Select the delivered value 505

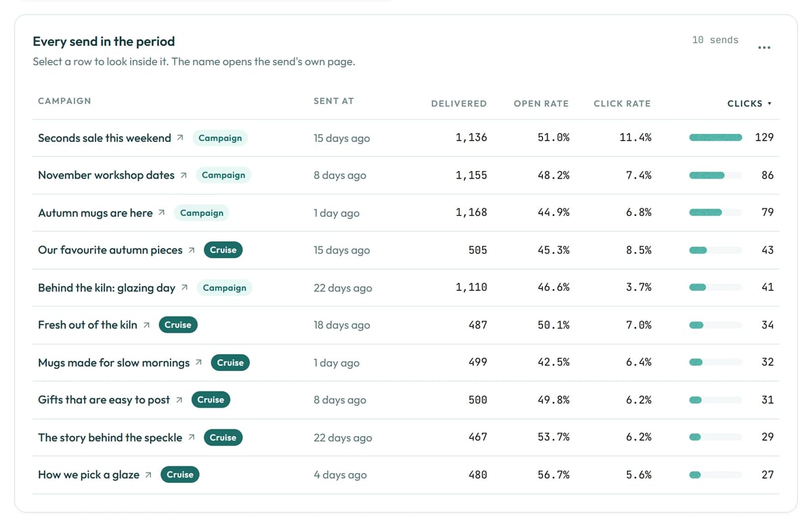(x=478, y=250)
